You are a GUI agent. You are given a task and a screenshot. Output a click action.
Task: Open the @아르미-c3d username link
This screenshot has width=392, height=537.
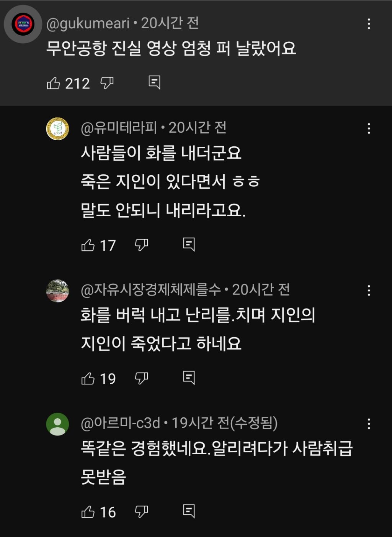click(120, 423)
